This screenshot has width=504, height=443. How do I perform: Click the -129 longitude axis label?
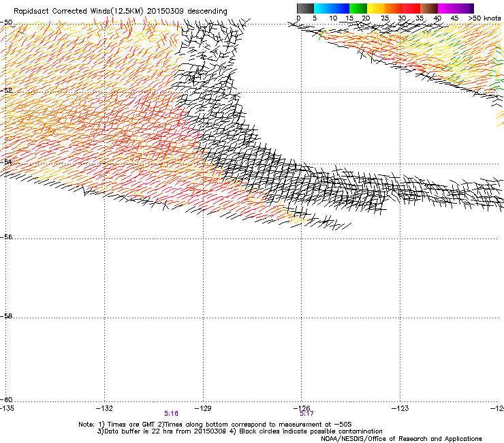pyautogui.click(x=203, y=408)
